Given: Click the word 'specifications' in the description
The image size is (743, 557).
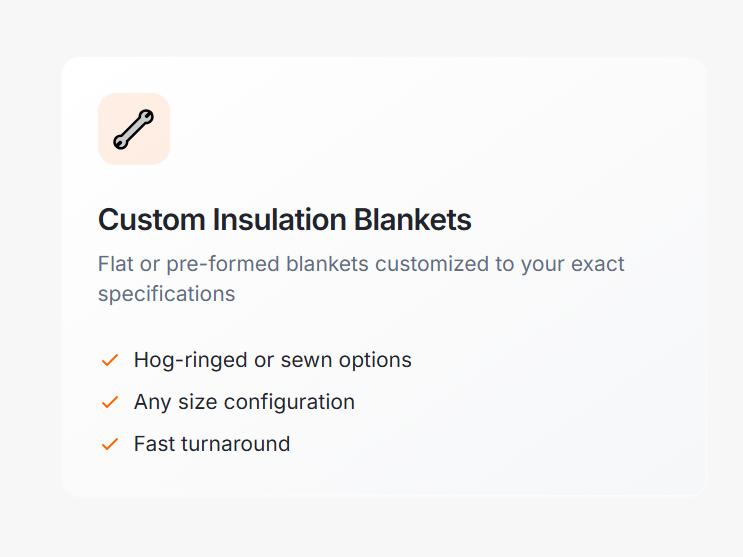Looking at the screenshot, I should (167, 294).
